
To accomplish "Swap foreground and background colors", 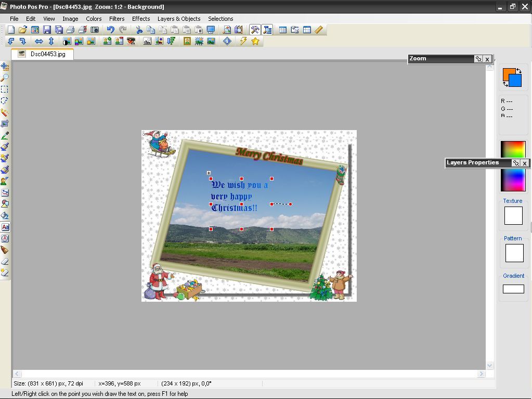I will (518, 71).
